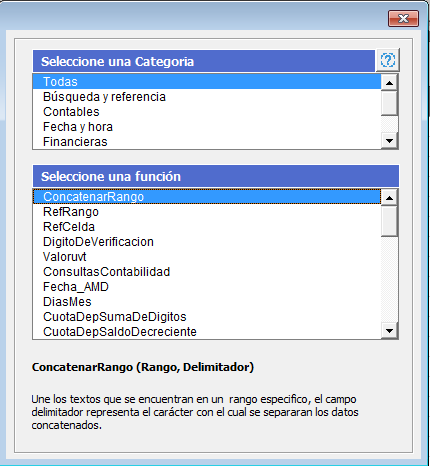
Task: Click category list scroll up arrow
Action: [x=389, y=82]
